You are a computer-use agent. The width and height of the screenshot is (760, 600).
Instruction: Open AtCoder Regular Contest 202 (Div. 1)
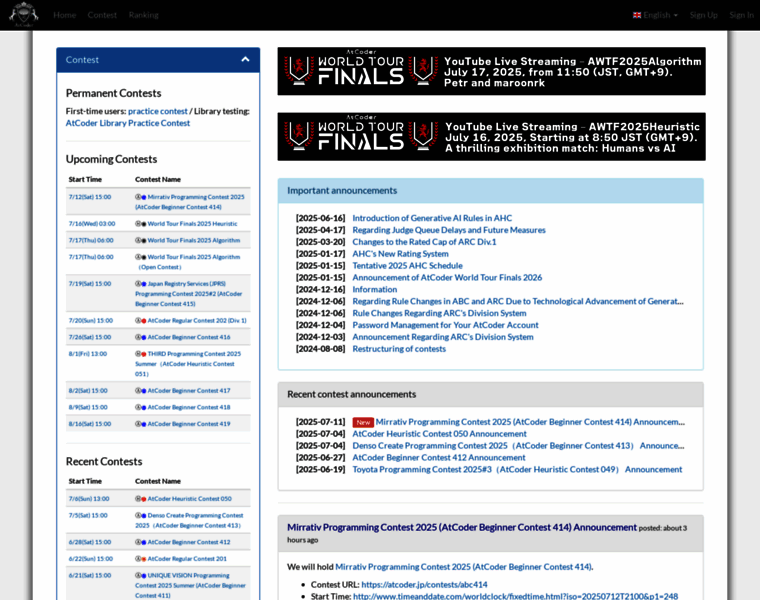click(x=197, y=320)
